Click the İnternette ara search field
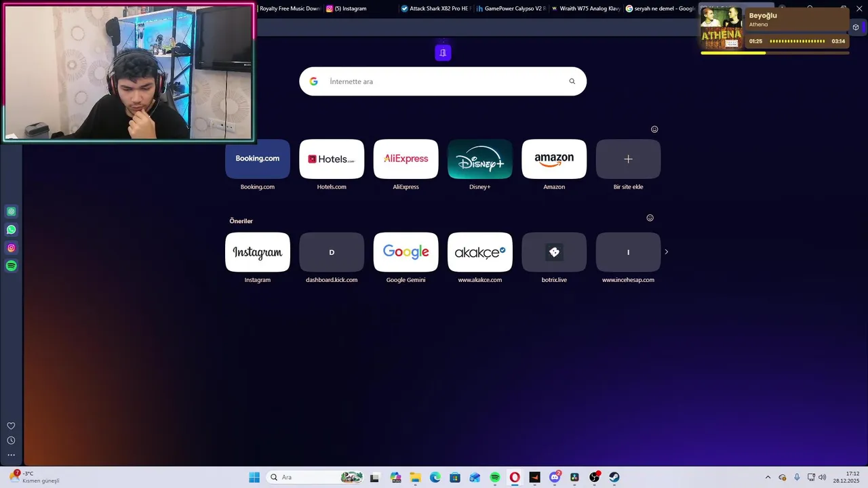This screenshot has height=488, width=868. tap(444, 81)
